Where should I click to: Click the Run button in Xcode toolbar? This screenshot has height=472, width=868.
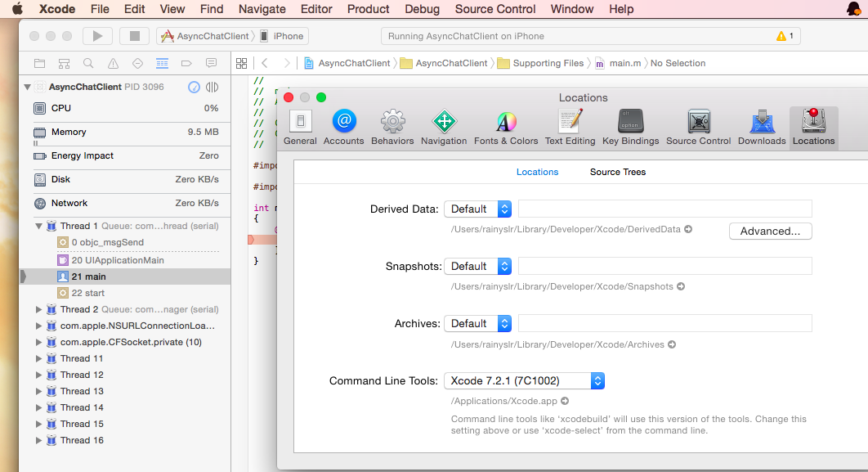(x=97, y=36)
